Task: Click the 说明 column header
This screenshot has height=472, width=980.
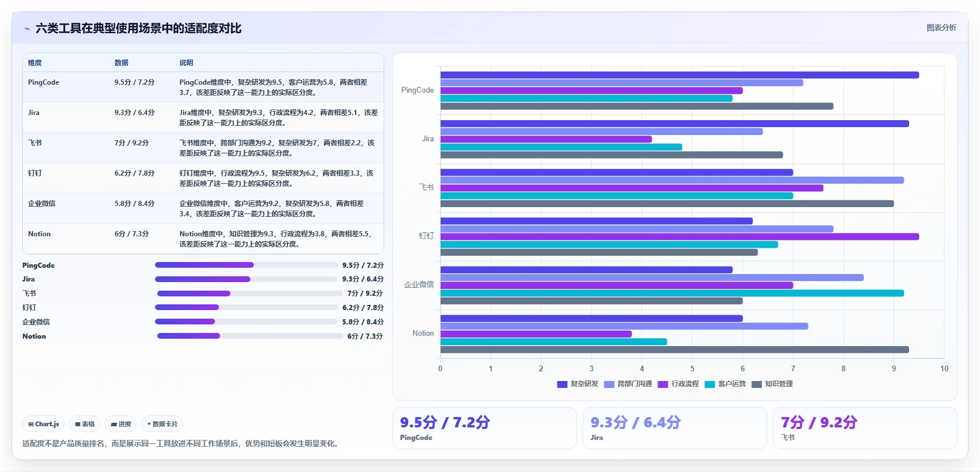Action: 186,63
